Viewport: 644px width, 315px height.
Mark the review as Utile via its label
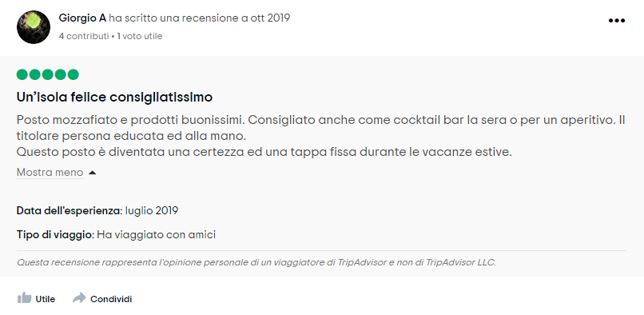[x=46, y=299]
